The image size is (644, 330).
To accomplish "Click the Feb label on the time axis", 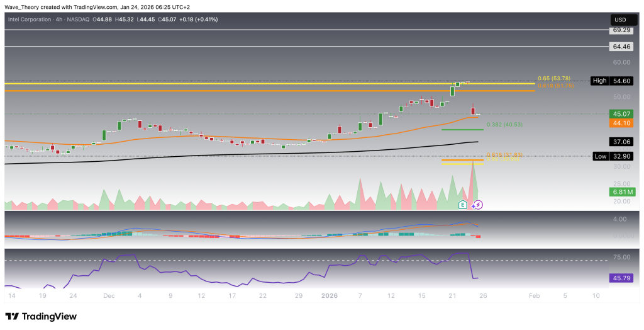I will pos(534,295).
